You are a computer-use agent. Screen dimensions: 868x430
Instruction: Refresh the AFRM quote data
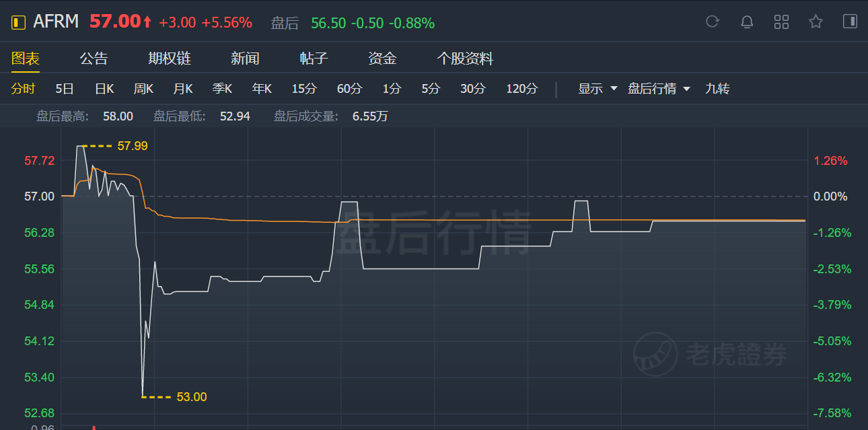pyautogui.click(x=713, y=22)
